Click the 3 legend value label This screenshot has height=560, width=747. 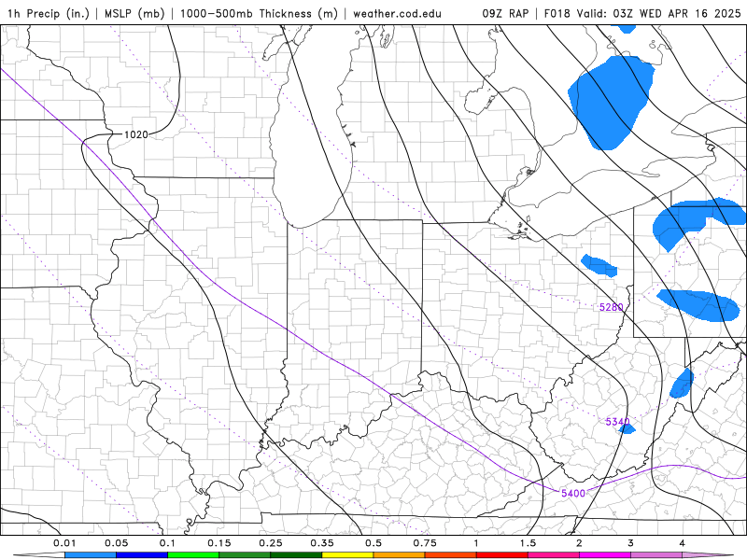[631, 543]
